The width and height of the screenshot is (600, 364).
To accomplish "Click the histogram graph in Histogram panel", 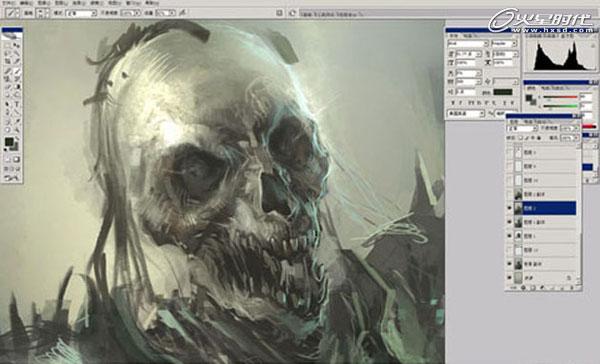I will pos(562,55).
